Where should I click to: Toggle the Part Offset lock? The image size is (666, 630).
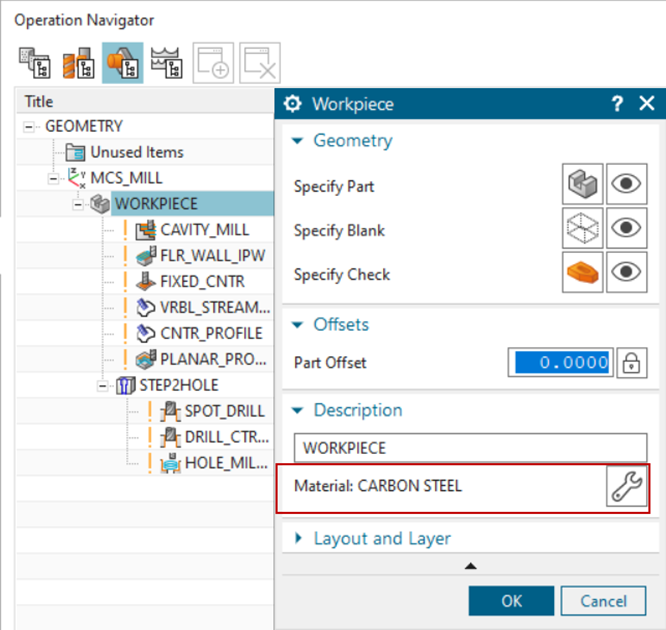pyautogui.click(x=630, y=363)
